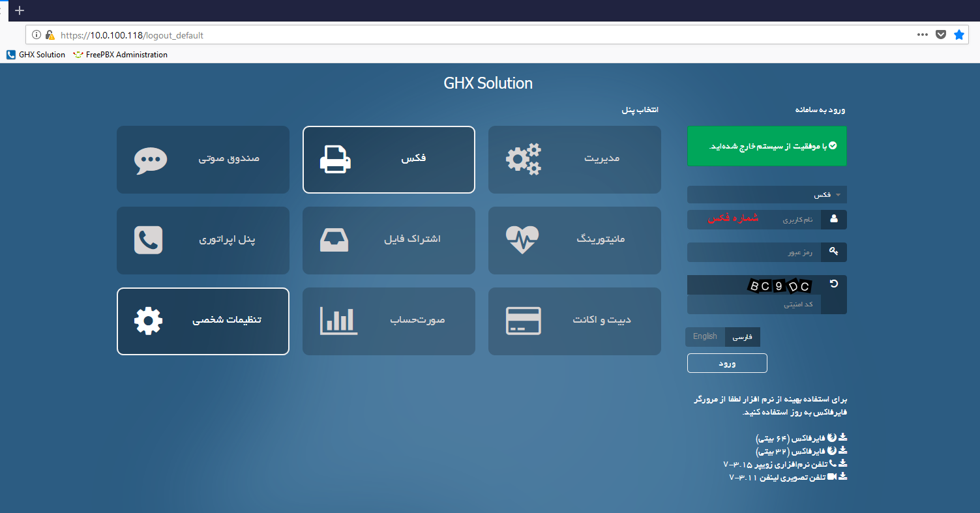This screenshot has width=980, height=513.
Task: Focus the رمز عبور password field
Action: point(754,252)
